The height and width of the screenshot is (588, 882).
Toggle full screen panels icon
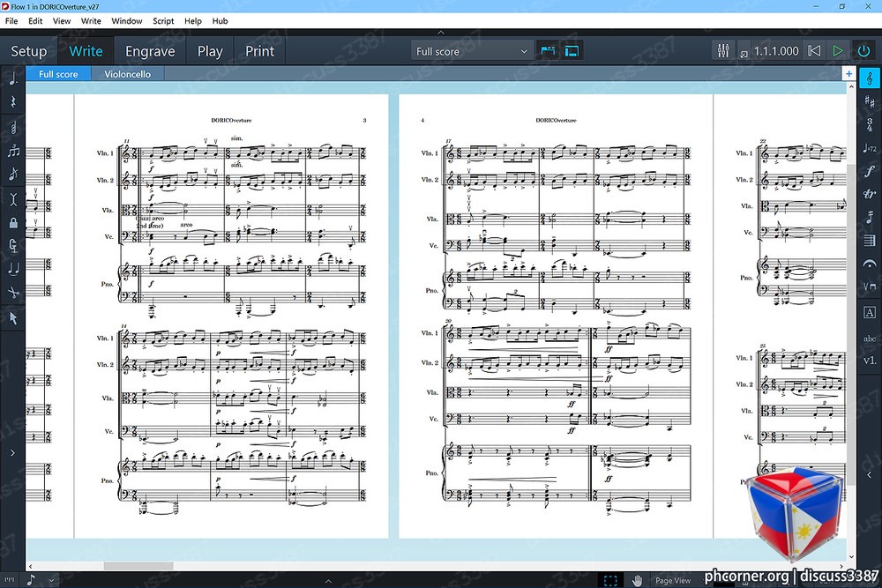tap(572, 51)
